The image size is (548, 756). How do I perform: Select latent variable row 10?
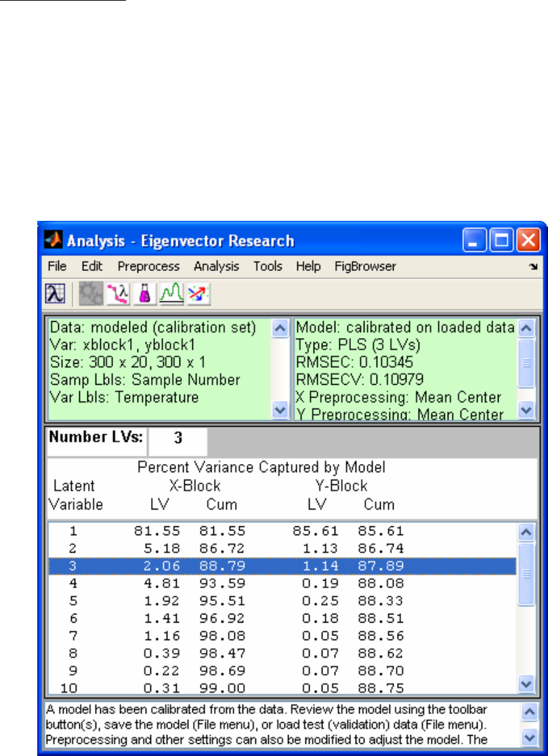(282, 688)
